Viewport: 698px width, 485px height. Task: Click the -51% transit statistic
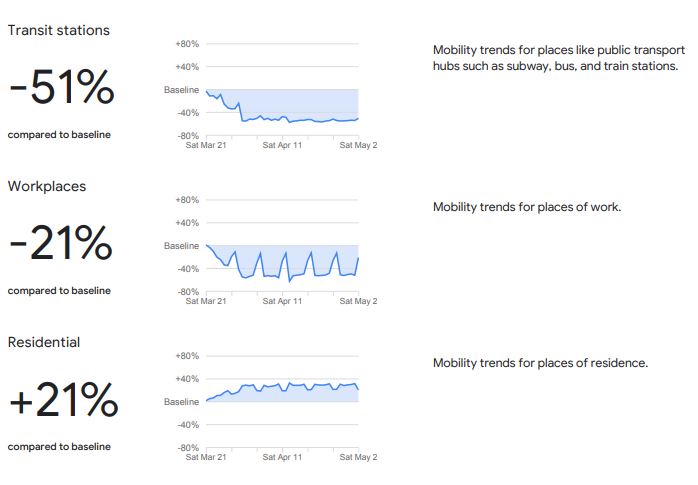point(62,87)
